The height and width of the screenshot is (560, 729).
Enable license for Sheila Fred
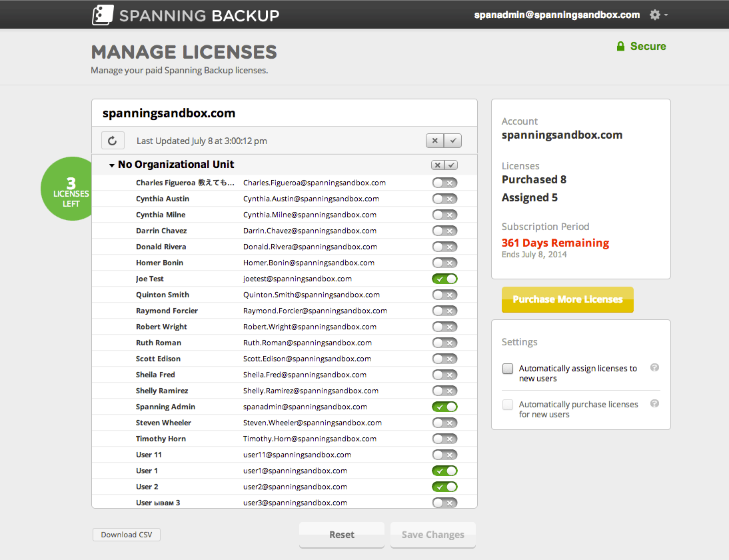[x=444, y=375]
